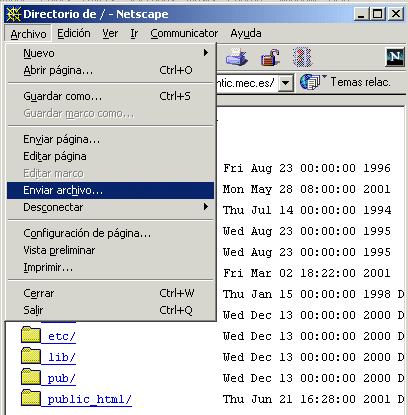Click the Print toolbar icon

[x=237, y=57]
